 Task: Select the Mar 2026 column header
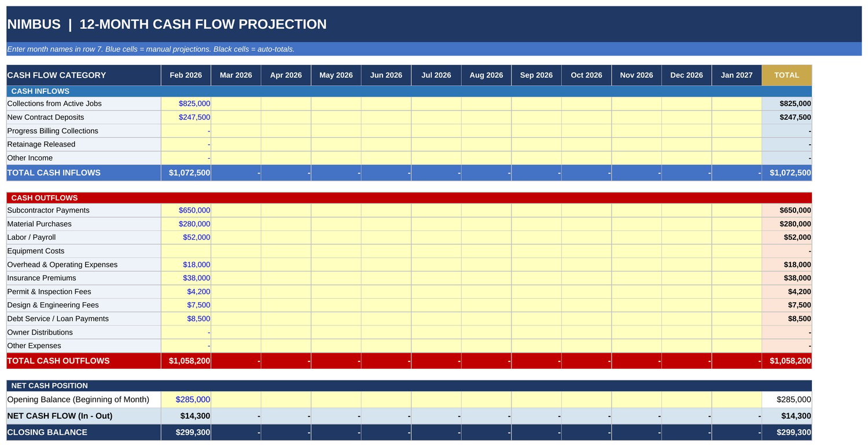(236, 75)
